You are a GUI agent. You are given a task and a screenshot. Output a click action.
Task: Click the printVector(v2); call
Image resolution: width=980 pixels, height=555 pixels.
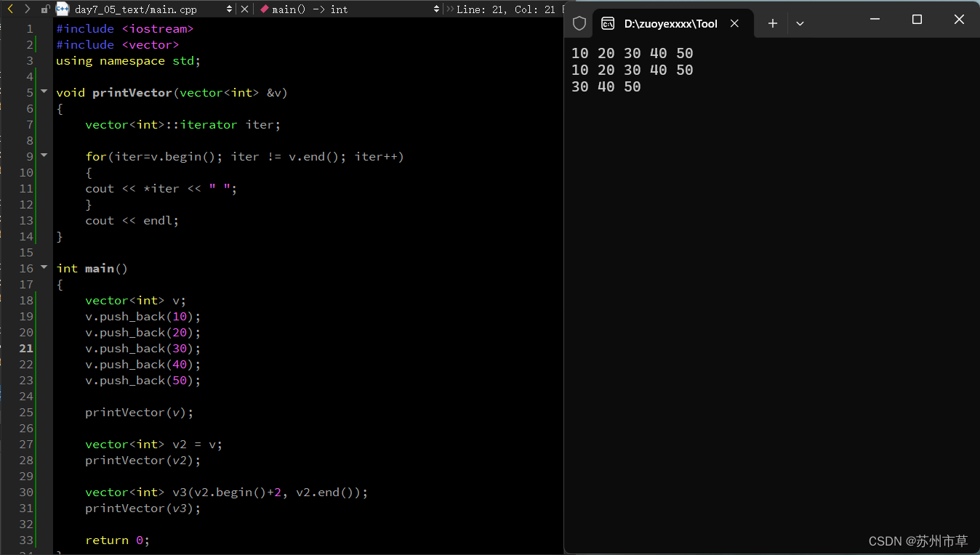pos(142,460)
